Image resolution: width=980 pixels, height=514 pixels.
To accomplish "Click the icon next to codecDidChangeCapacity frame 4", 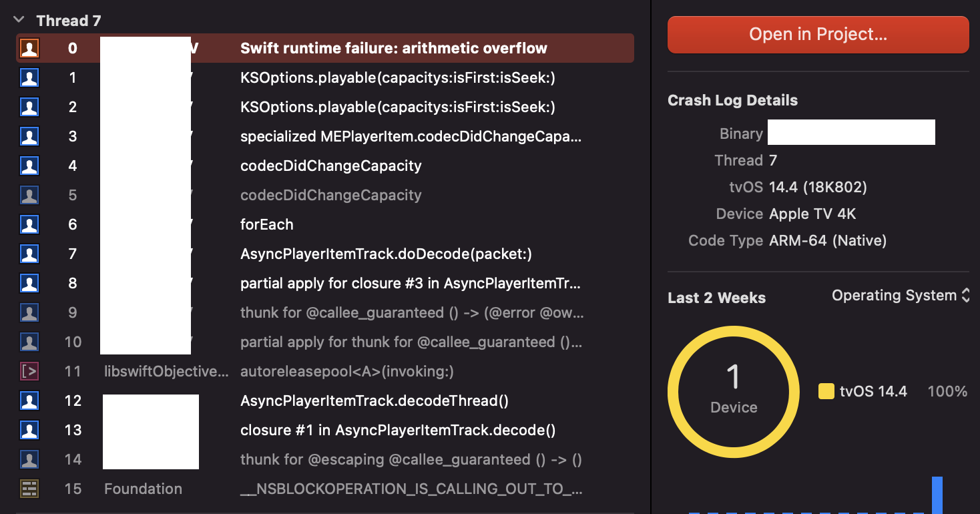I will point(29,166).
